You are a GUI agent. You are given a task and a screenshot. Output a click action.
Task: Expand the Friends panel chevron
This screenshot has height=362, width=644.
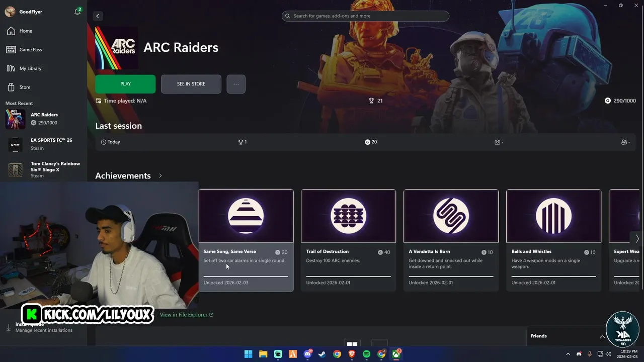click(602, 336)
